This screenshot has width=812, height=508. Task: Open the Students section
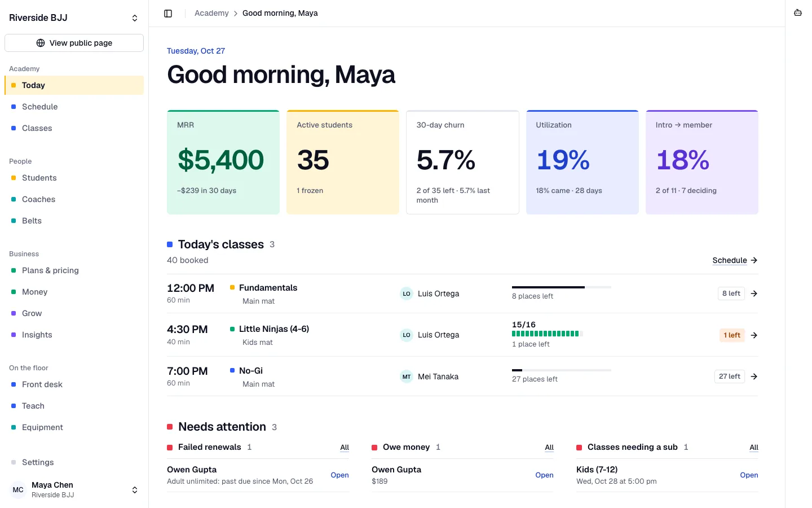pyautogui.click(x=74, y=178)
